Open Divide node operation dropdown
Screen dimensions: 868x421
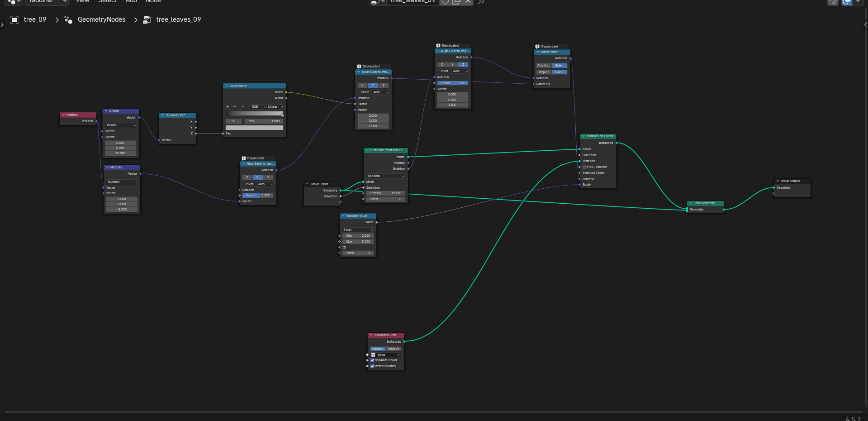[x=121, y=125]
